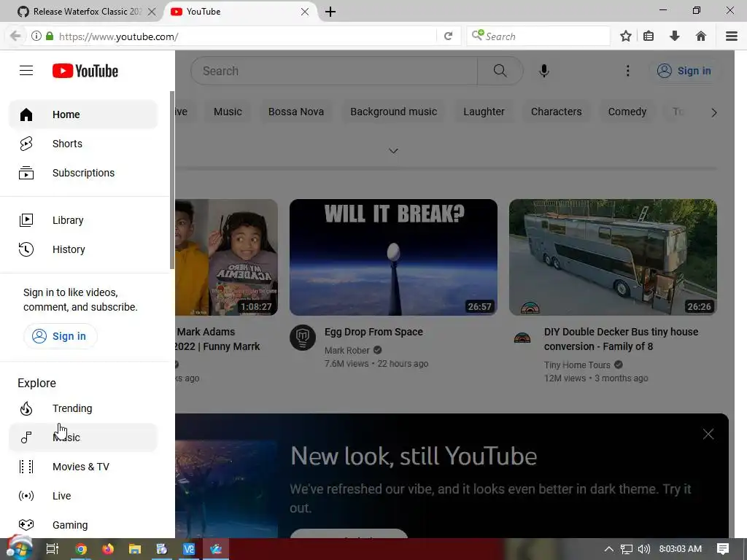Open Live under Explore
747x560 pixels.
pos(83,496)
